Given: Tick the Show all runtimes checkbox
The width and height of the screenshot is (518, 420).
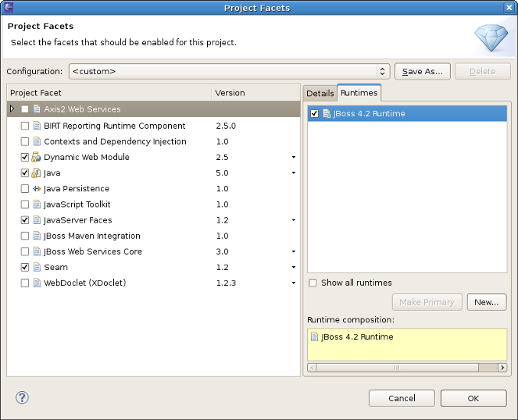Looking at the screenshot, I should point(313,283).
